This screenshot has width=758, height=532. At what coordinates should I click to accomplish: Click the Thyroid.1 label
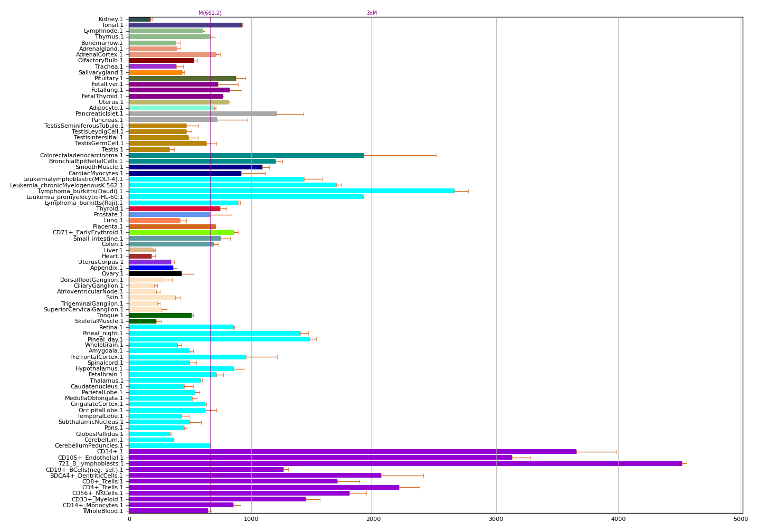coord(110,208)
